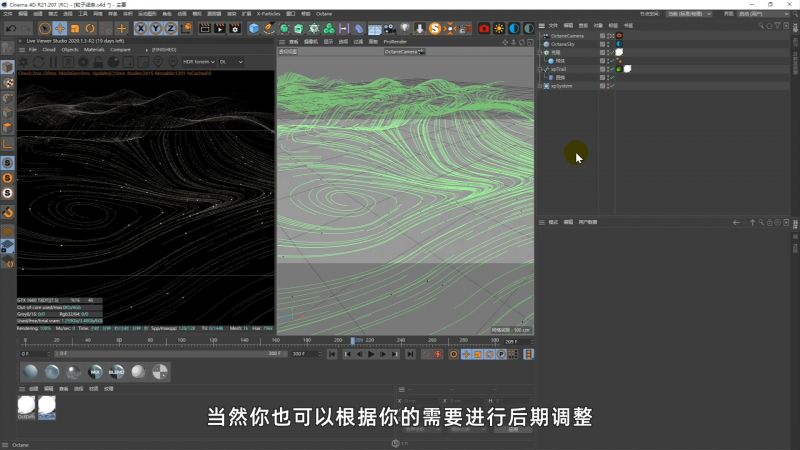Open Live Viewer settings gear
This screenshot has height=450, width=800.
point(83,62)
